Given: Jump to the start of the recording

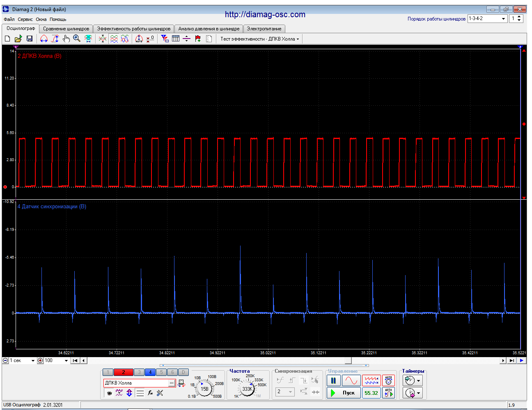Looking at the screenshot, I should 75,360.
